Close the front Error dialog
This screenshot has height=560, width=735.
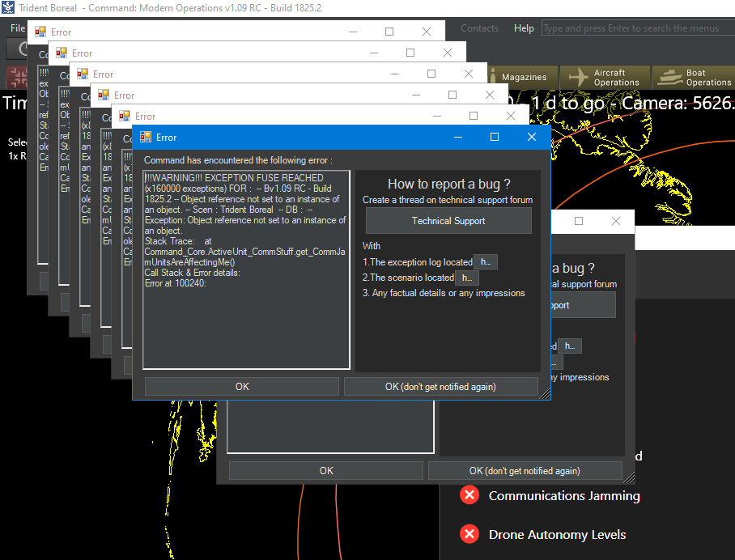coord(532,137)
